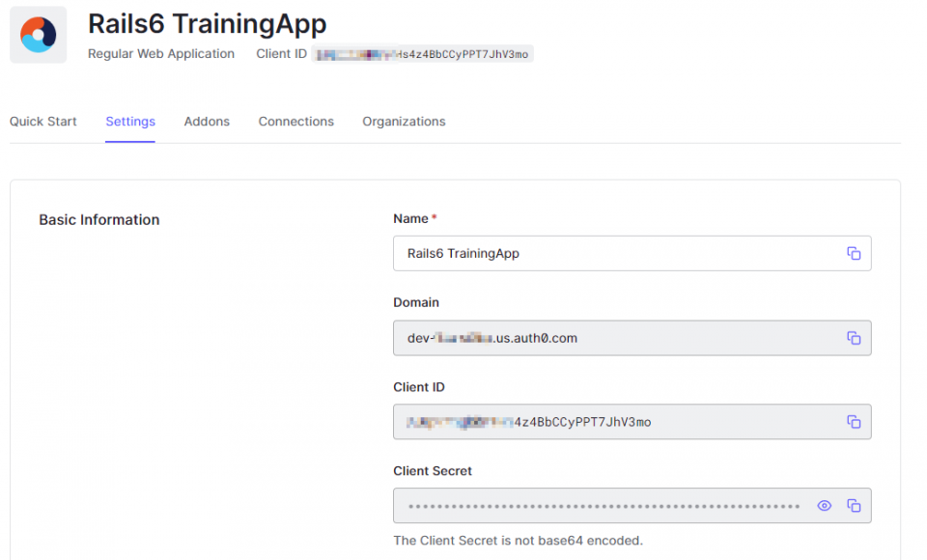Switch to the Quick Start tab
This screenshot has height=560, width=927.
click(42, 121)
